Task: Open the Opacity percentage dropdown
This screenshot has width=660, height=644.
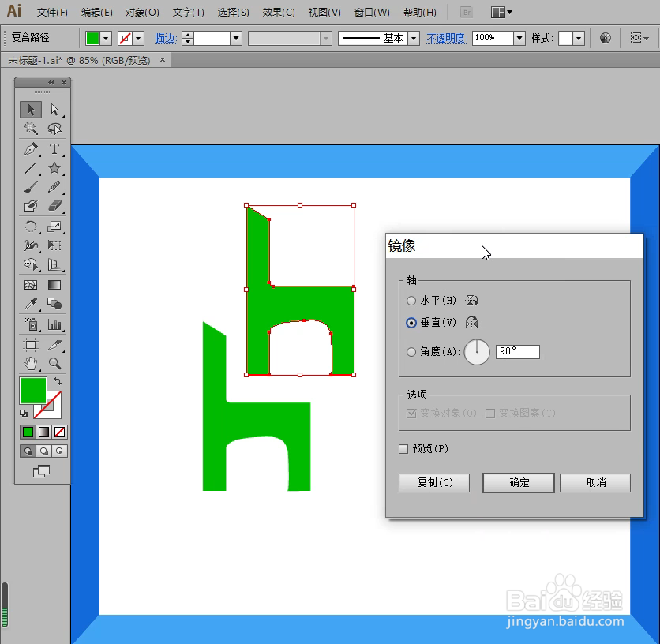Action: tap(519, 37)
